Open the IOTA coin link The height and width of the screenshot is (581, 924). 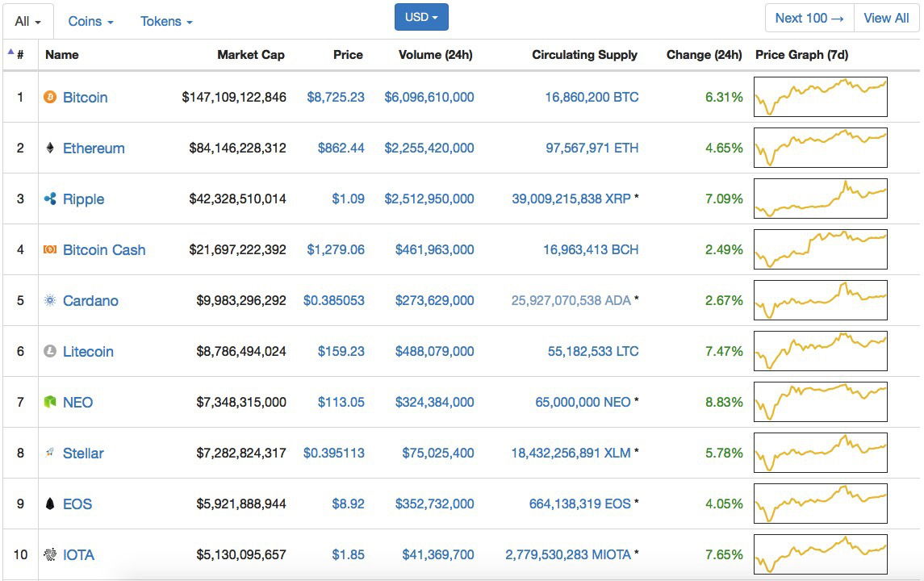point(78,555)
